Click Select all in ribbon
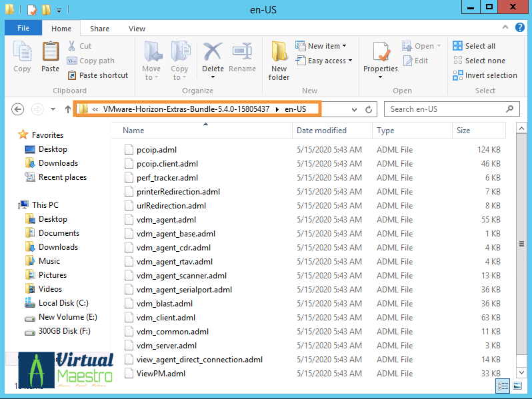The height and width of the screenshot is (399, 532). point(474,46)
